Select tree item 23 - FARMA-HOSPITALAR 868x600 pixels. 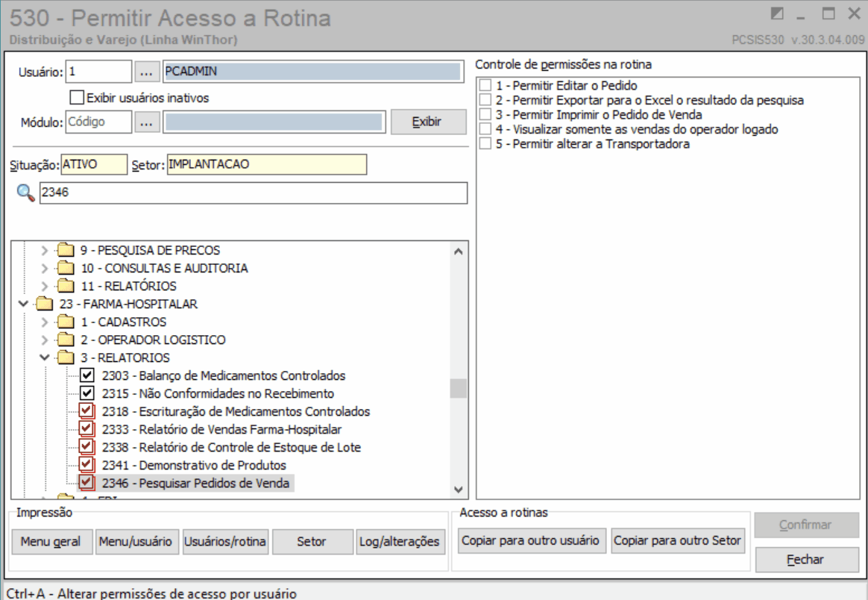(128, 304)
